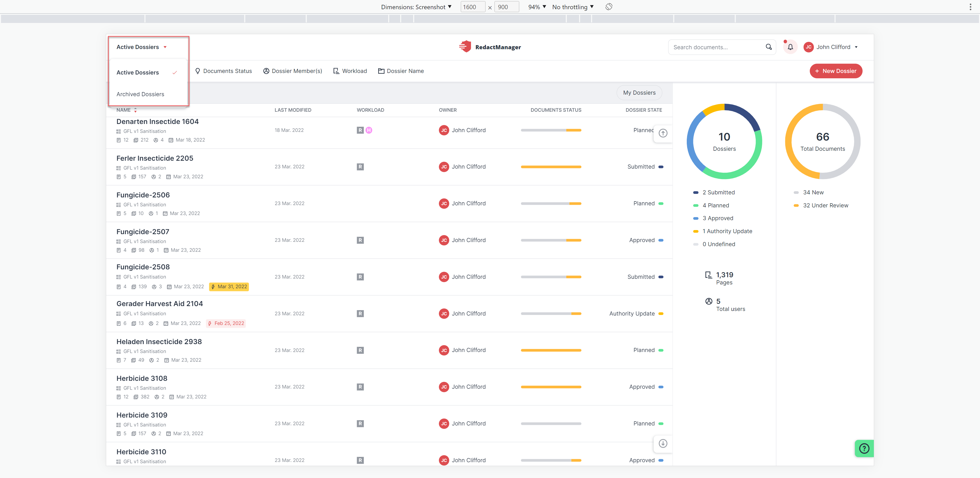Open the Herbicide 3110 dossier
980x478 pixels.
coord(141,452)
